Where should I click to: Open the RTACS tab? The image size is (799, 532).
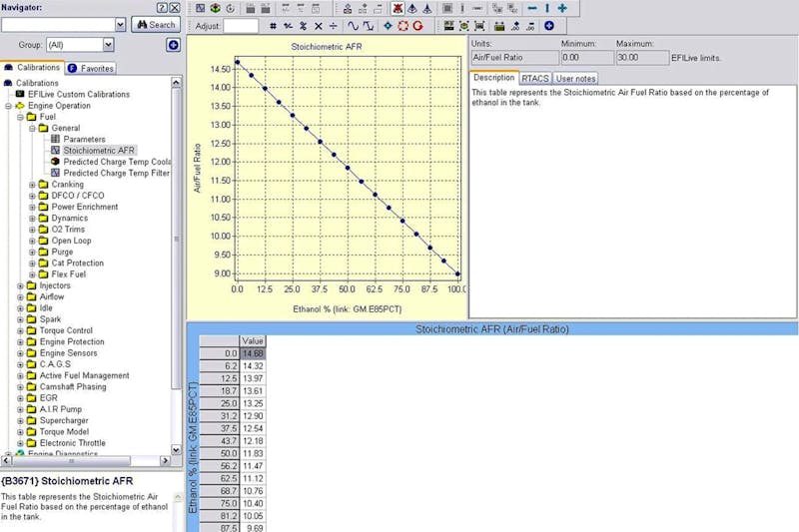point(534,78)
